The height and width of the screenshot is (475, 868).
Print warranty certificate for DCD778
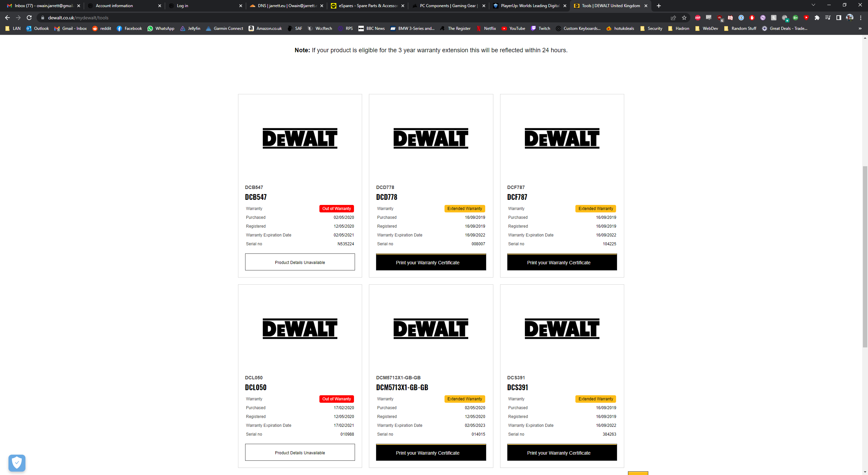[x=431, y=262]
